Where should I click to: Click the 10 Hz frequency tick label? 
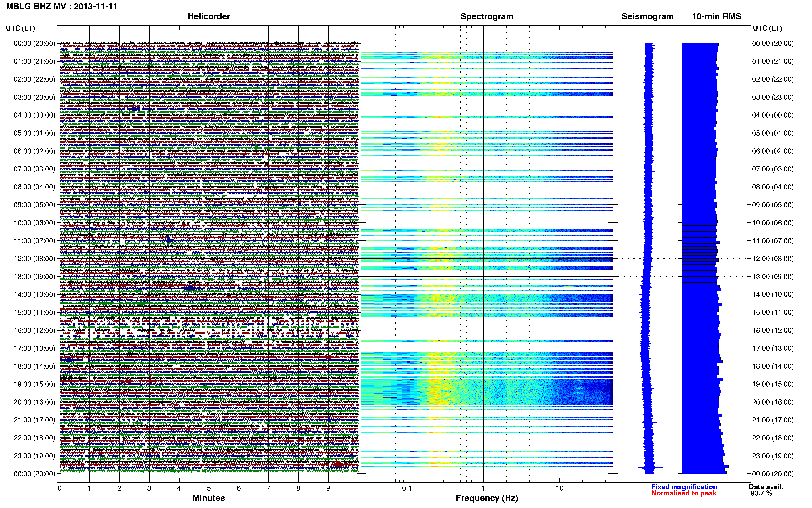(559, 488)
